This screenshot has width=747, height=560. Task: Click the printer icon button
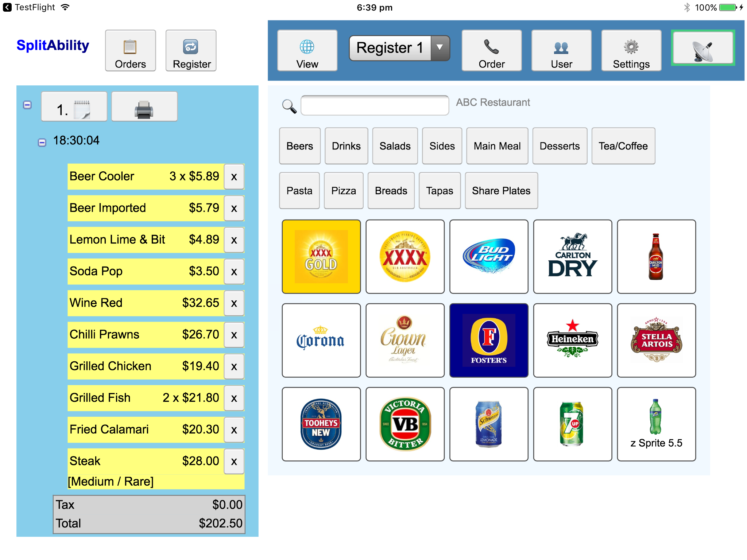coord(144,107)
